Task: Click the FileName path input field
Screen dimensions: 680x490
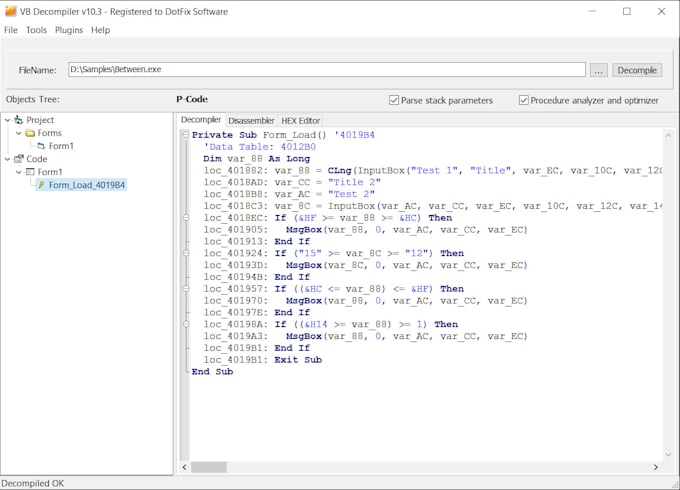Action: tap(327, 69)
